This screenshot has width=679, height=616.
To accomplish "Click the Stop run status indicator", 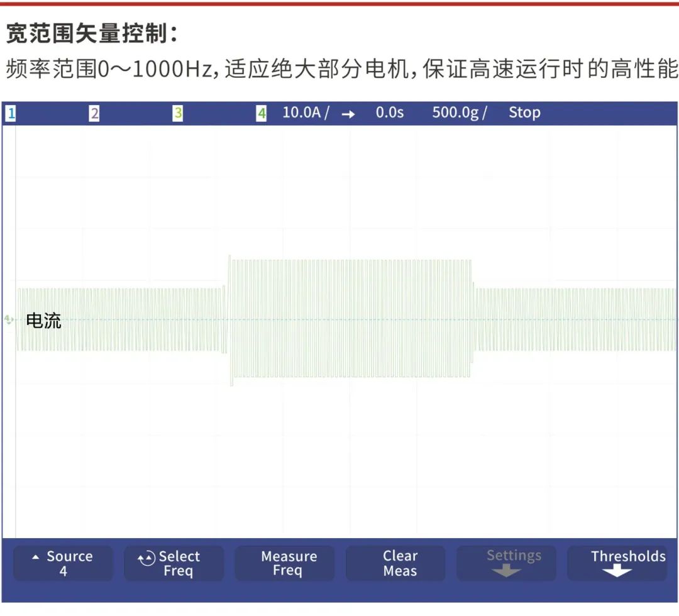I will [524, 113].
